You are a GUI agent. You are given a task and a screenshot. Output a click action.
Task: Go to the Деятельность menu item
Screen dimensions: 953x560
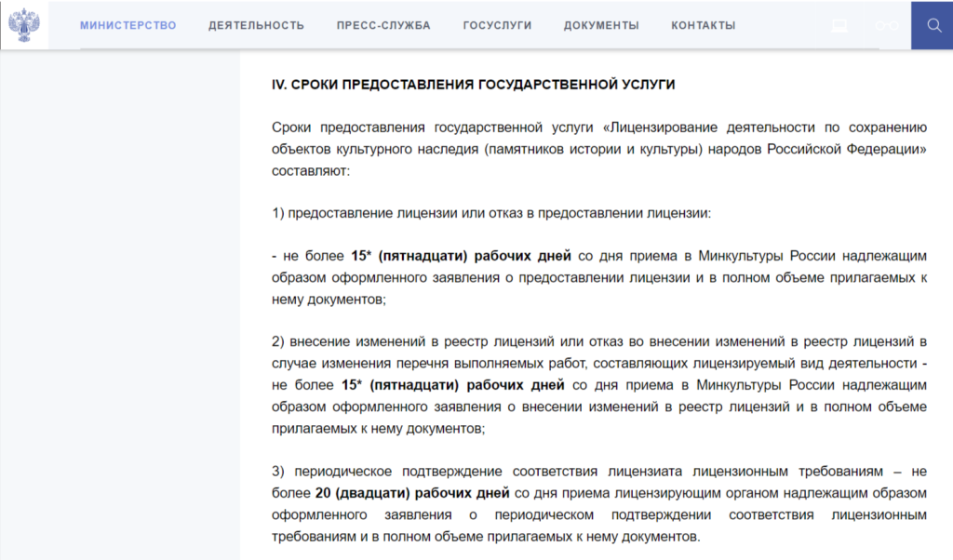point(256,25)
